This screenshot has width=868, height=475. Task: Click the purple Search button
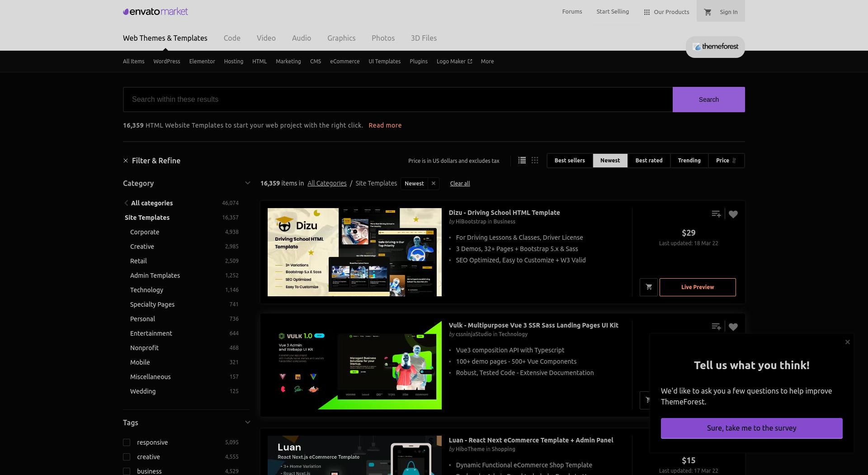(x=708, y=100)
